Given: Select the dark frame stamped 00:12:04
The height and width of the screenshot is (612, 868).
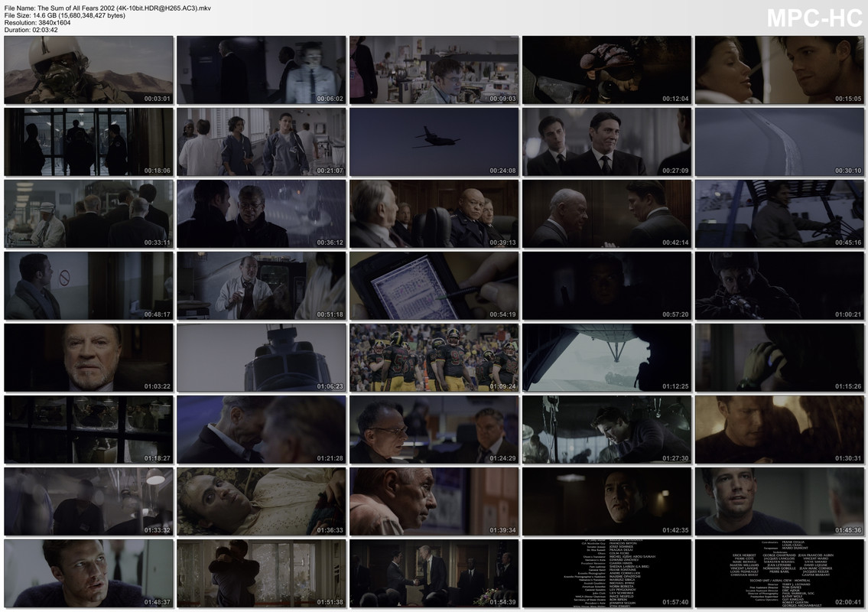Looking at the screenshot, I should (606, 70).
